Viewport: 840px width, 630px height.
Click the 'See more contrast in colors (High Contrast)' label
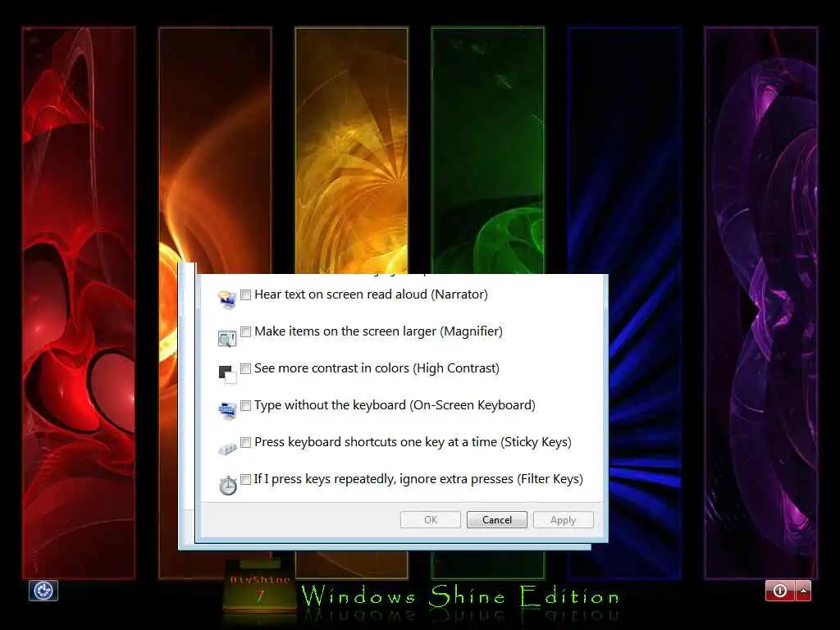tap(377, 368)
